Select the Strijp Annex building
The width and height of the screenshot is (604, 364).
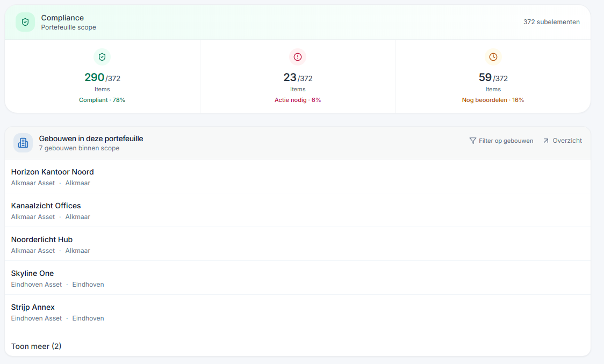297,312
